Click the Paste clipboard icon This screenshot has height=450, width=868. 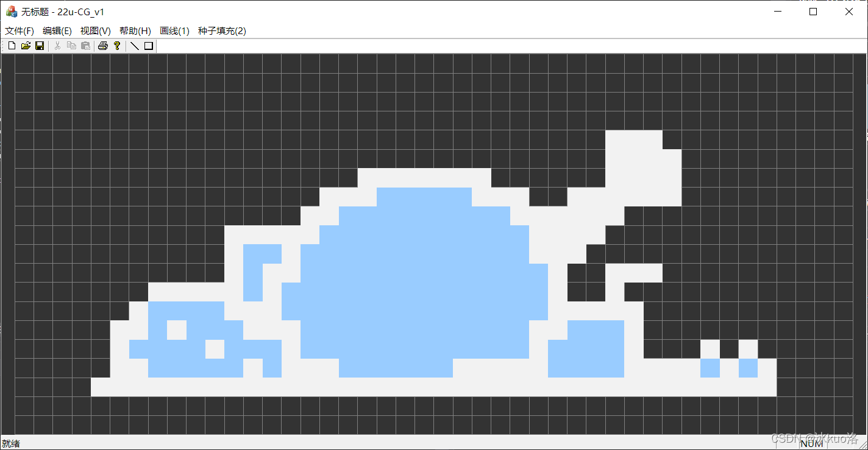(x=85, y=46)
